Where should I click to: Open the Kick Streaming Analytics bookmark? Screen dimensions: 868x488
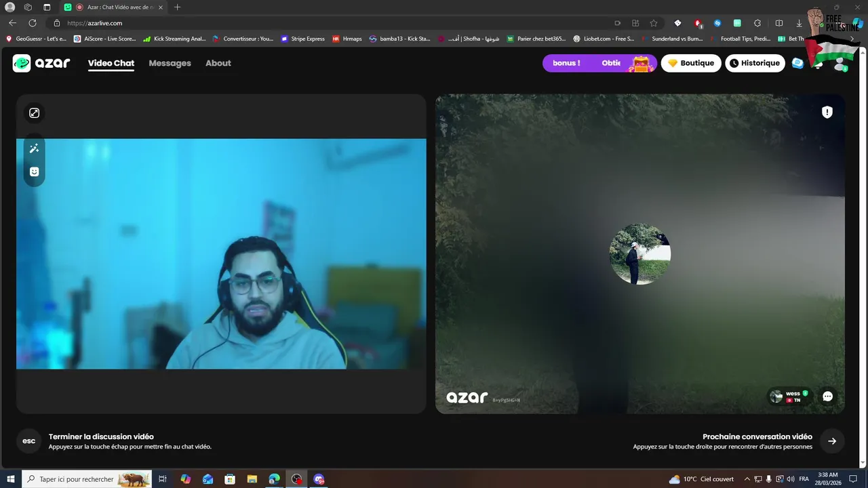(174, 39)
